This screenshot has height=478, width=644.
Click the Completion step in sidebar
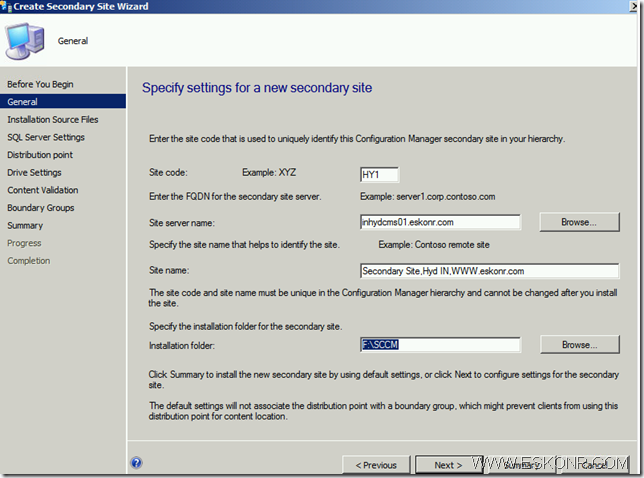[x=29, y=261]
